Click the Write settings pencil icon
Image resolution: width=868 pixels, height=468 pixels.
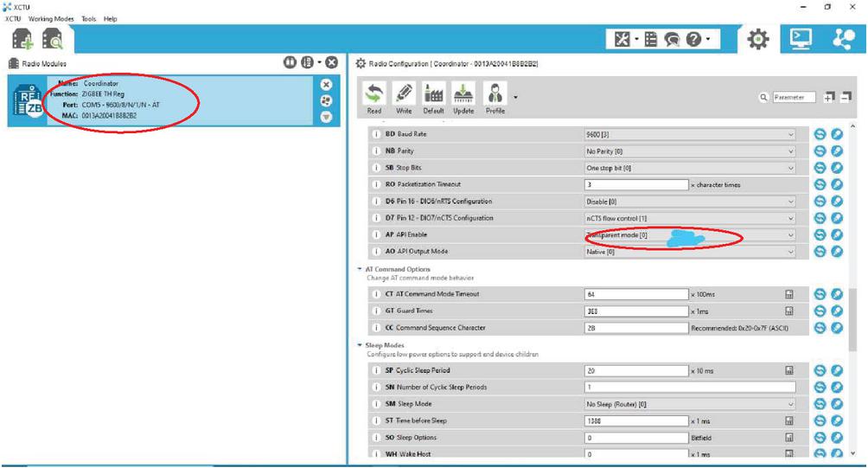tap(403, 98)
